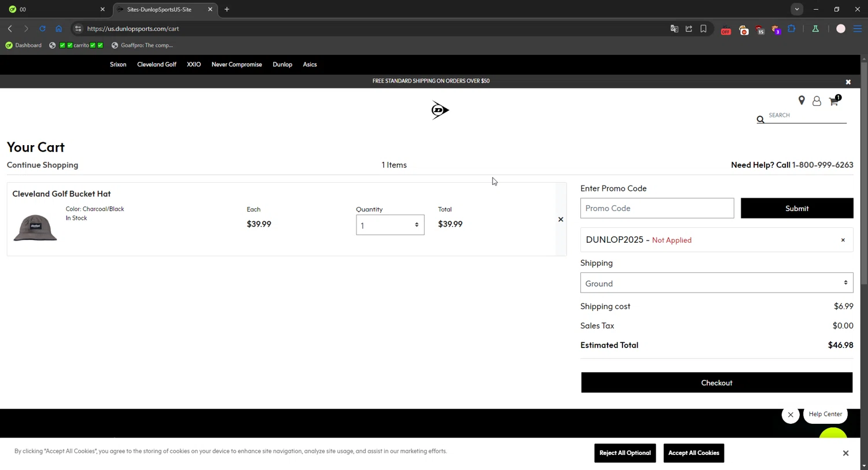Open the browser home page

pos(58,28)
